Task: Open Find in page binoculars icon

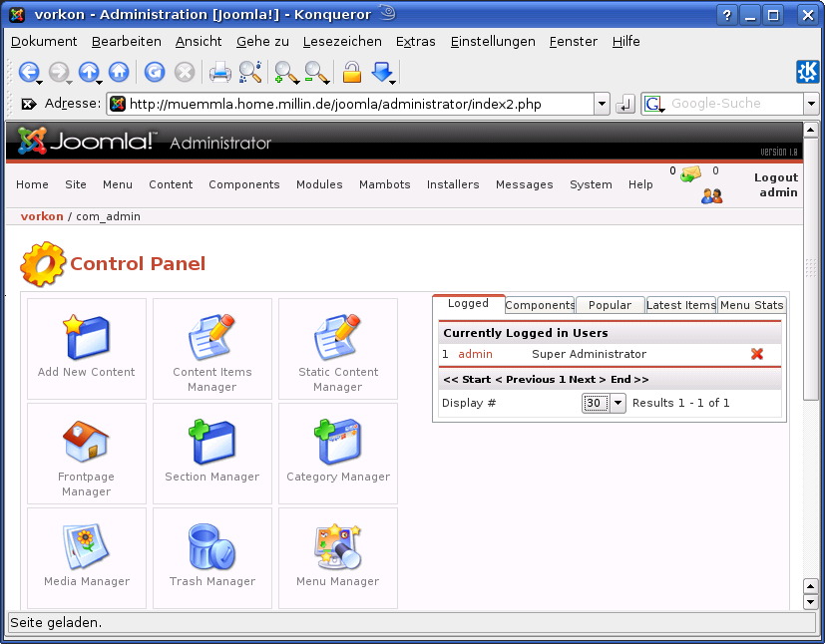Action: 250,72
